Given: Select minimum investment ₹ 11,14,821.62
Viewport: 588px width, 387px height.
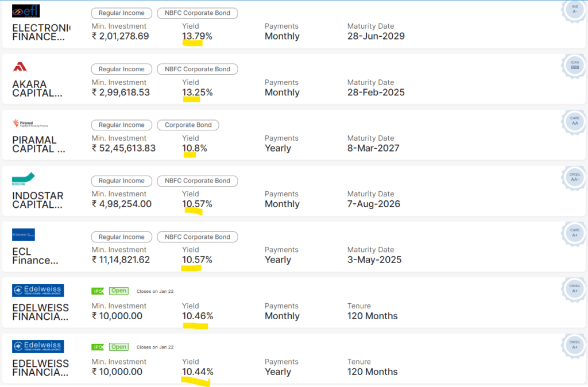Looking at the screenshot, I should pyautogui.click(x=121, y=260).
